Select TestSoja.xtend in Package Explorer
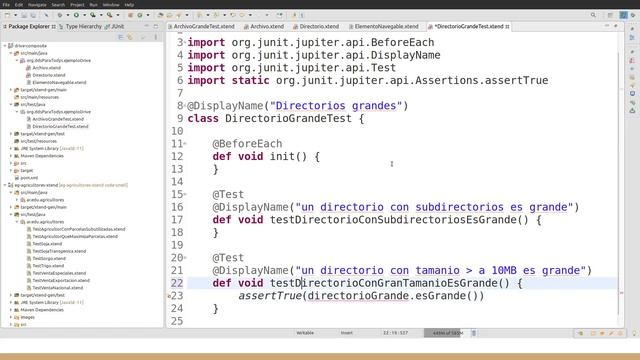This screenshot has width=640, height=360. pos(47,244)
